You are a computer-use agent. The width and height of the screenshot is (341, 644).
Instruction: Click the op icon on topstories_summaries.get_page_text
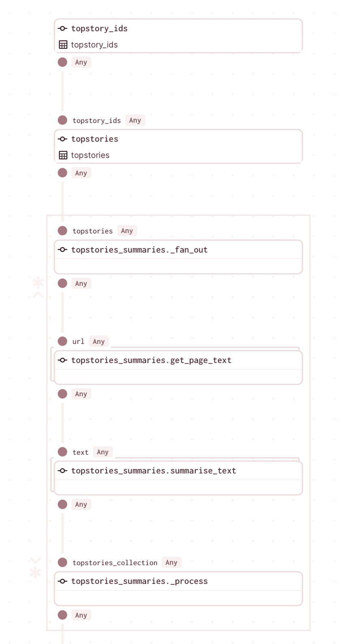(63, 360)
